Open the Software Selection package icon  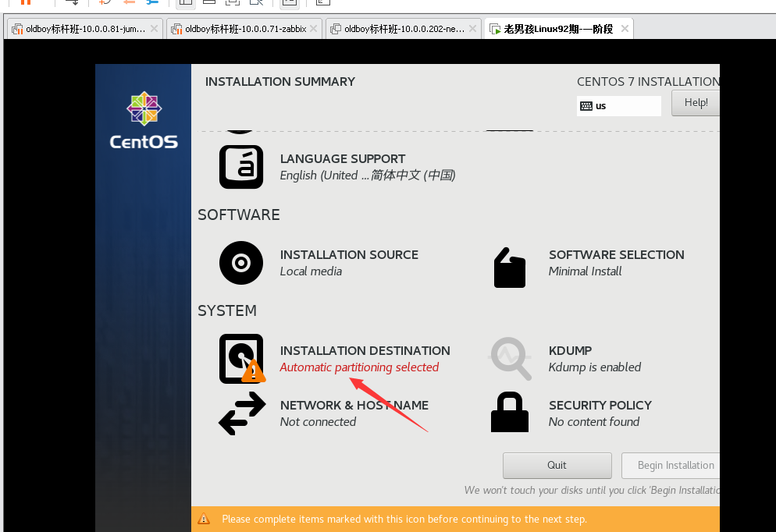click(509, 268)
